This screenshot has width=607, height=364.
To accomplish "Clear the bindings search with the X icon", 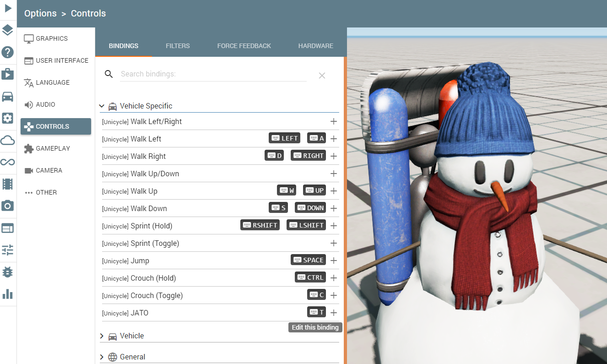I will [322, 76].
